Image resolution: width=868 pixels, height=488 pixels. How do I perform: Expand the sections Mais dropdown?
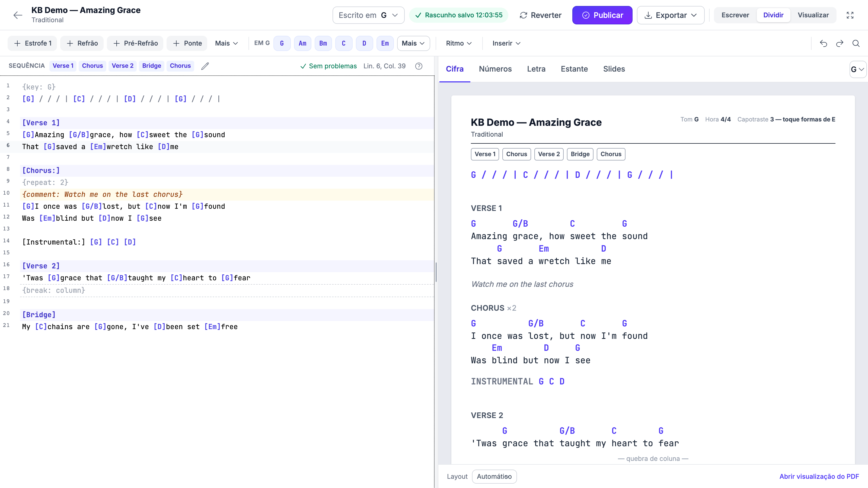[226, 43]
